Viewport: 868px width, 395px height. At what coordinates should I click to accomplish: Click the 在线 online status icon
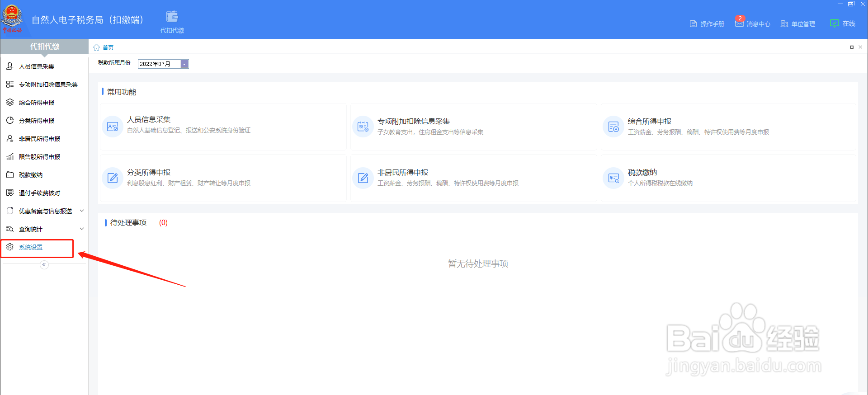[835, 24]
